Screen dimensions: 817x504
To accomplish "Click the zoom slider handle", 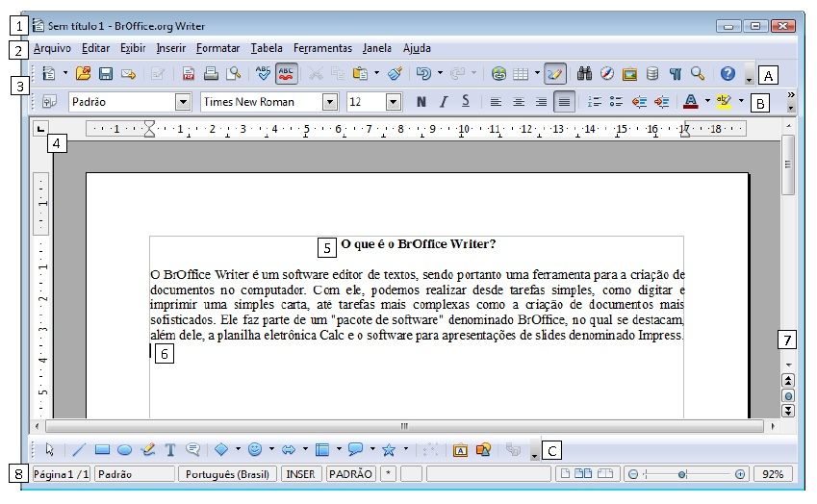I will [x=681, y=475].
